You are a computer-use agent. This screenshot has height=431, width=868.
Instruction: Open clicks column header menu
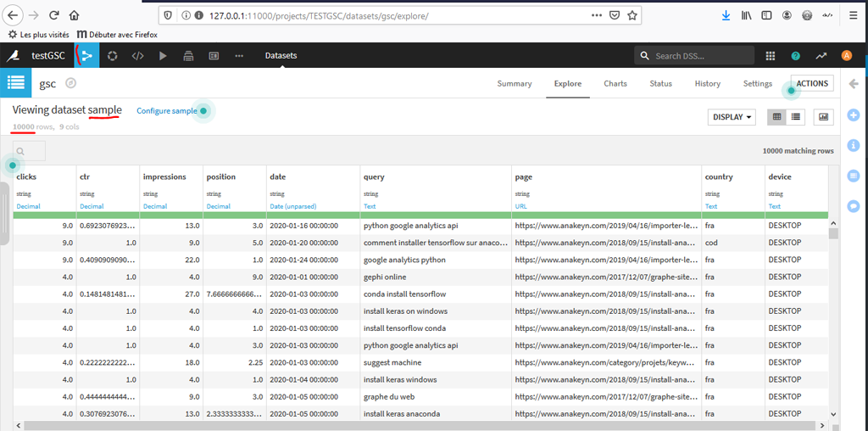[26, 176]
